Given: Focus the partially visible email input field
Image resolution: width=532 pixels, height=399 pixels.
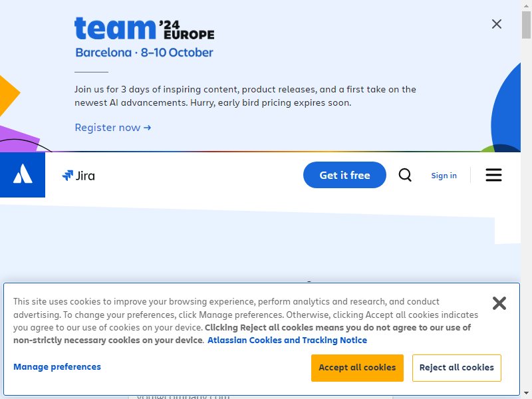Looking at the screenshot, I should pos(261,396).
